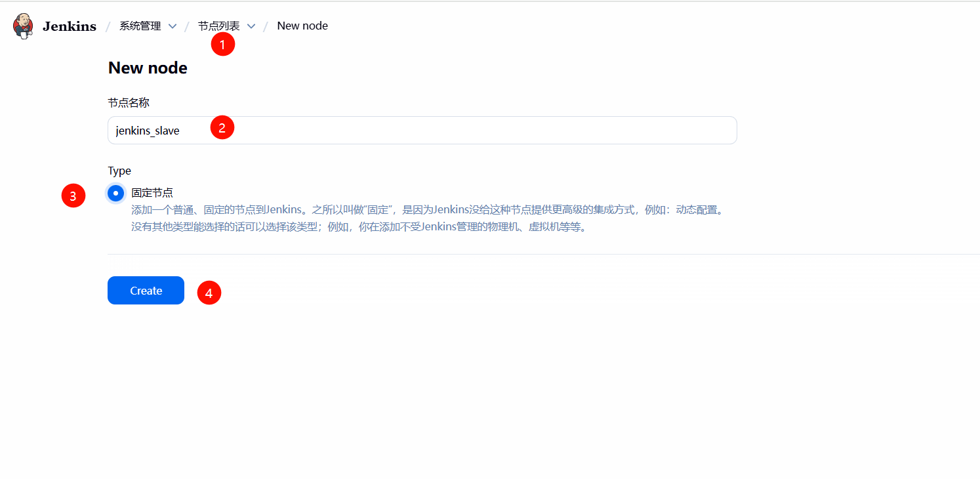Click the 节点名称 field label
980x479 pixels.
pyautogui.click(x=129, y=103)
